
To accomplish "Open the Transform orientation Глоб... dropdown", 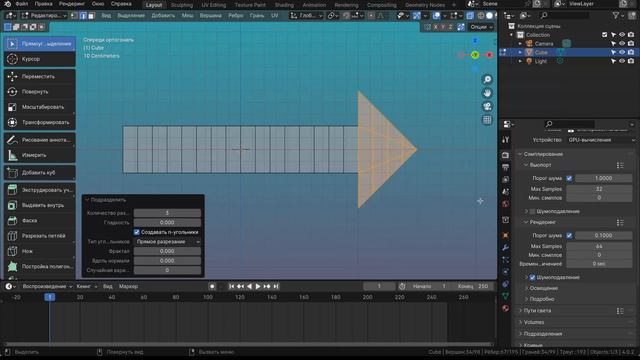I will click(307, 16).
